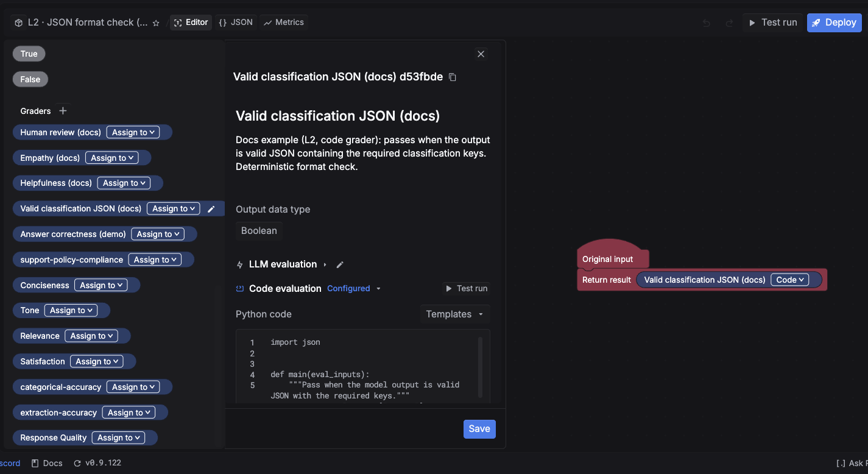Select Valid classification JSON (docs) canvas block
868x474 pixels.
pos(705,280)
